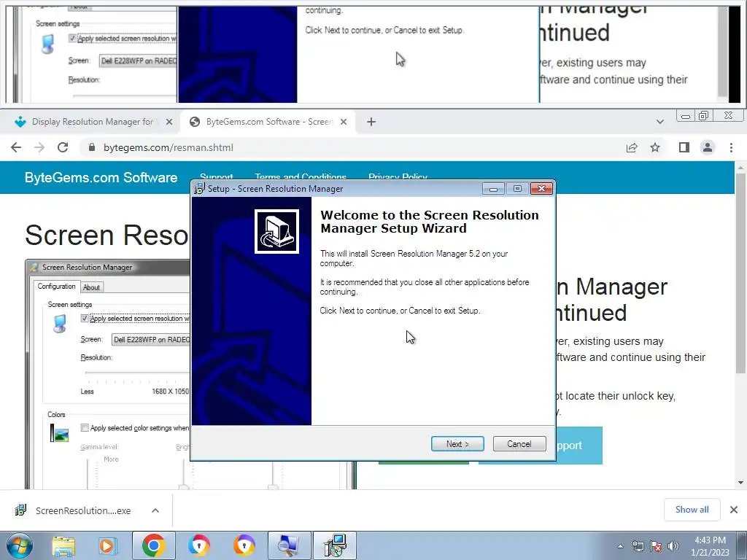Click ByteGems.com Software site title

tap(101, 178)
